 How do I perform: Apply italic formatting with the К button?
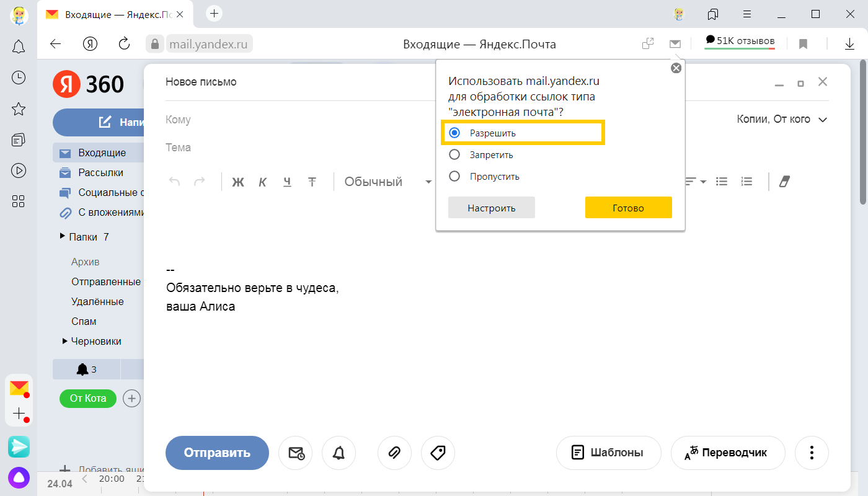263,182
